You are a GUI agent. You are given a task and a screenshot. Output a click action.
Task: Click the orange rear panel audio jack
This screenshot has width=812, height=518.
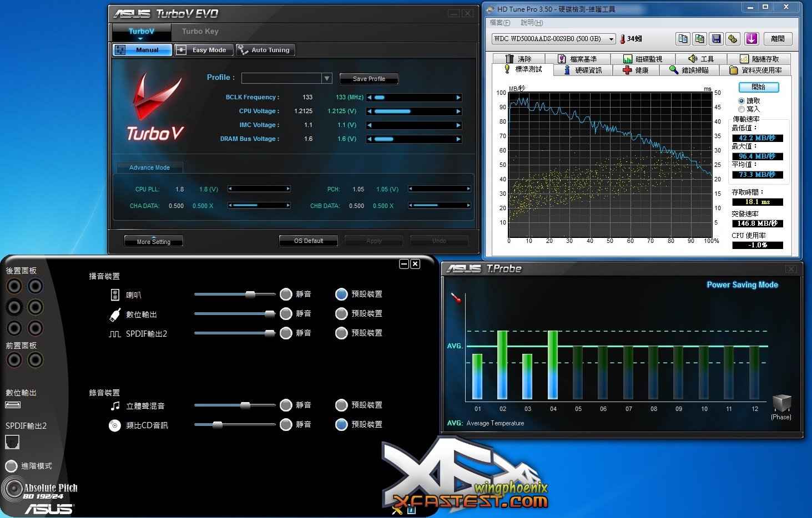pos(14,286)
